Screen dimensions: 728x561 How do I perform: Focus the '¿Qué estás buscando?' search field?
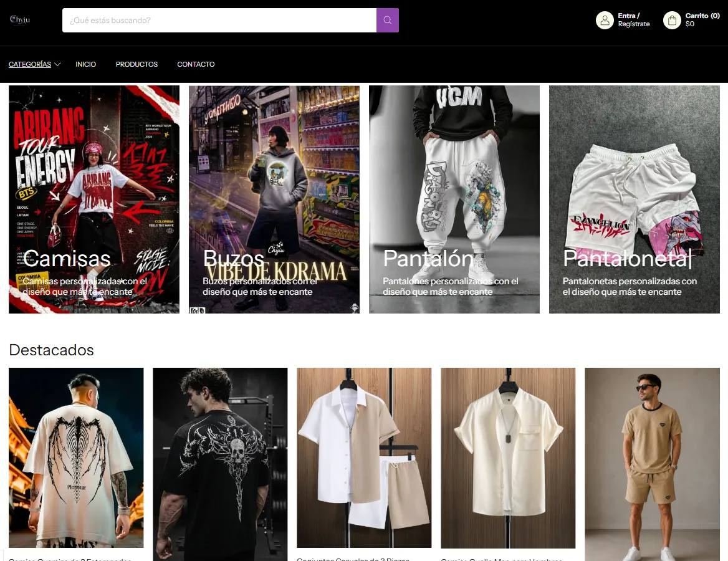(219, 21)
